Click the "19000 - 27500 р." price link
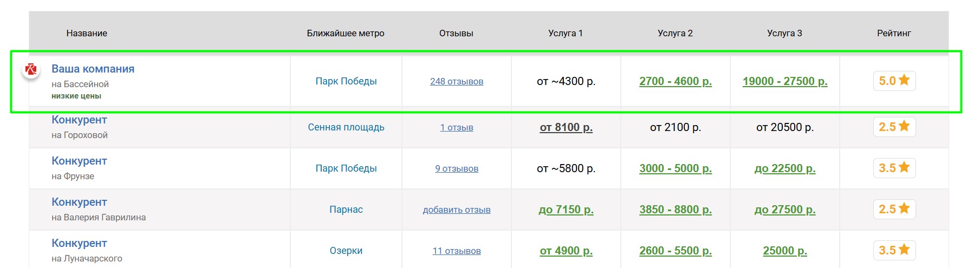 coord(784,81)
